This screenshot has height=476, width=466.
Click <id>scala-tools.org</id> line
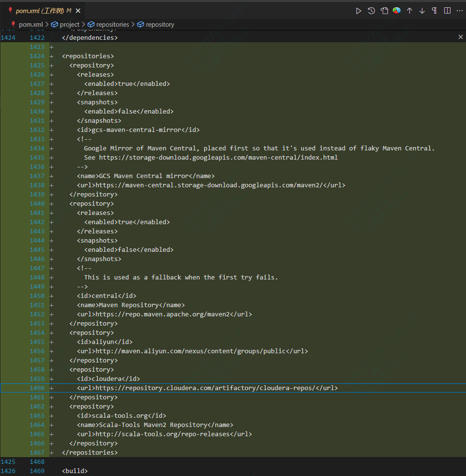[x=122, y=415]
